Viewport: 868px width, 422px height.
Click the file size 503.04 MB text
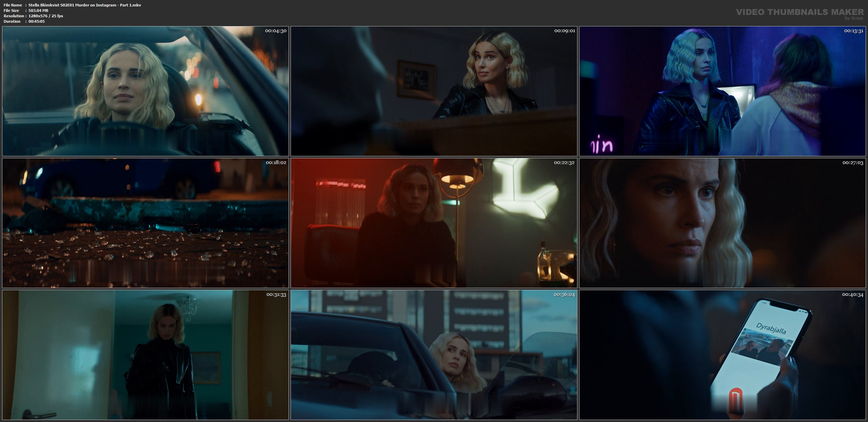point(38,11)
